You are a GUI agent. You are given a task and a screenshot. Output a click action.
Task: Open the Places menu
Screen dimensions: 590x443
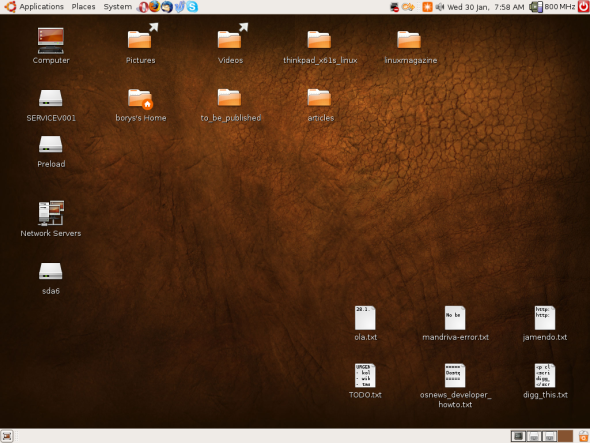[83, 7]
